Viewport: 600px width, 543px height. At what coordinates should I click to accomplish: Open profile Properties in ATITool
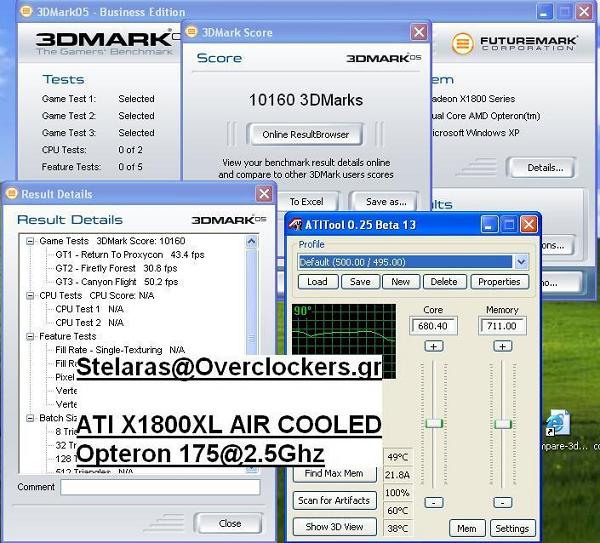[x=499, y=282]
